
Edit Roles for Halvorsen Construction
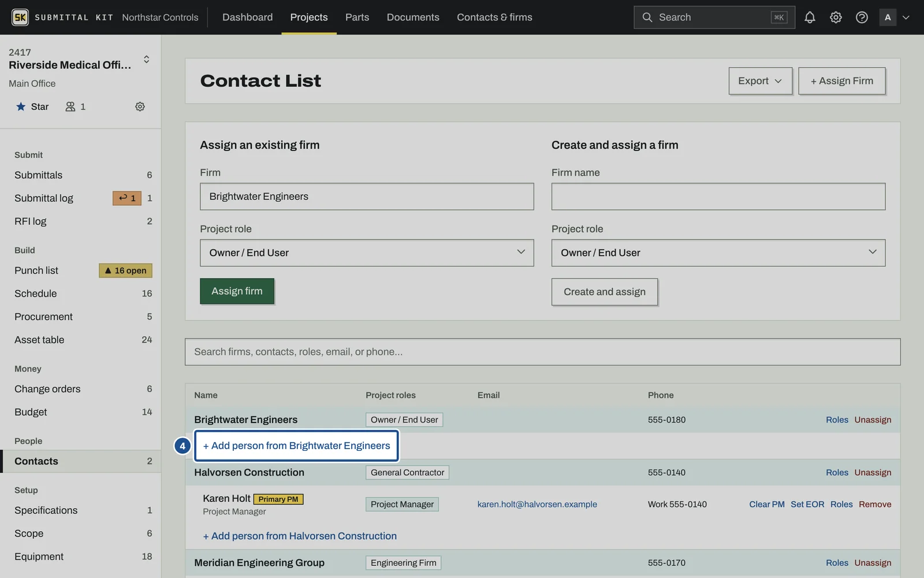[837, 472]
